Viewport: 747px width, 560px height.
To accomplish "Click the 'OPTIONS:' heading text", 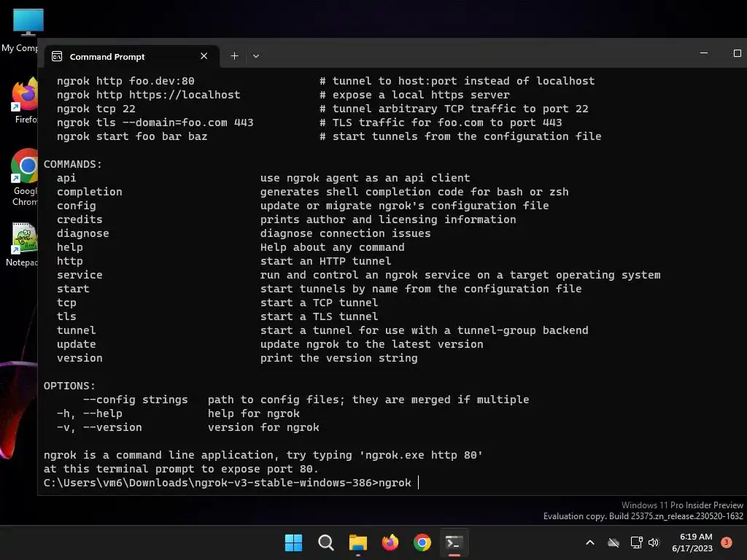I will 69,386.
